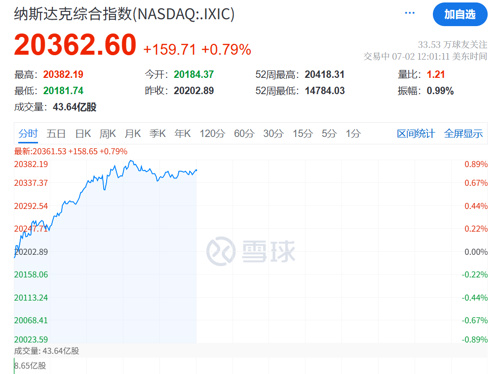Choose the 120分 interval tab
This screenshot has width=500, height=374.
[212, 134]
